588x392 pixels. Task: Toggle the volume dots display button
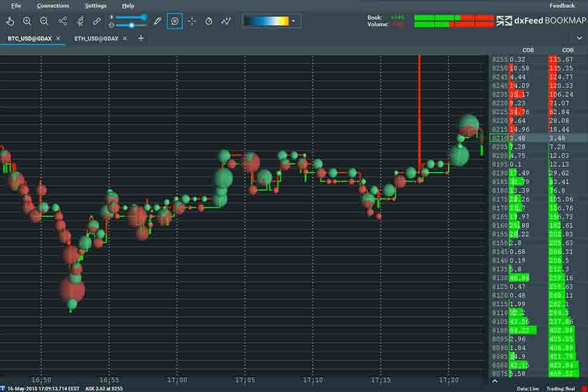[x=175, y=21]
